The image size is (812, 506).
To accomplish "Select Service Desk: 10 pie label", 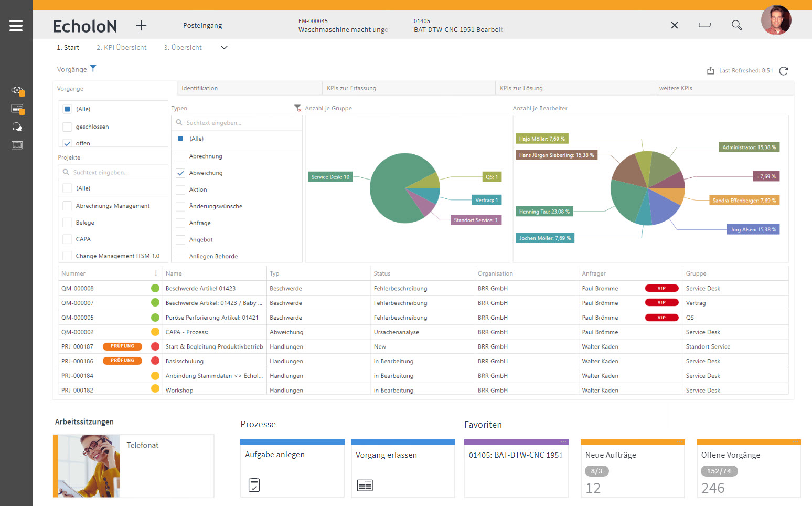I will point(330,177).
